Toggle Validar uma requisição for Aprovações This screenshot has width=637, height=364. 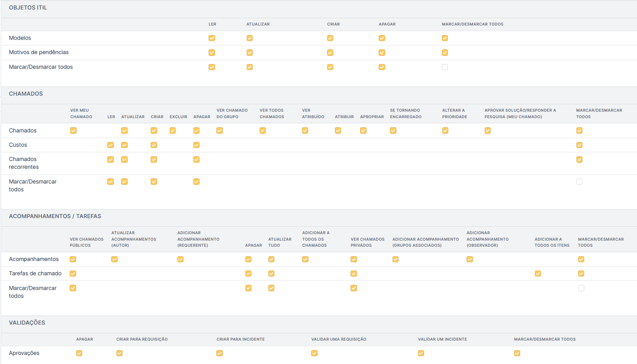[x=315, y=353]
